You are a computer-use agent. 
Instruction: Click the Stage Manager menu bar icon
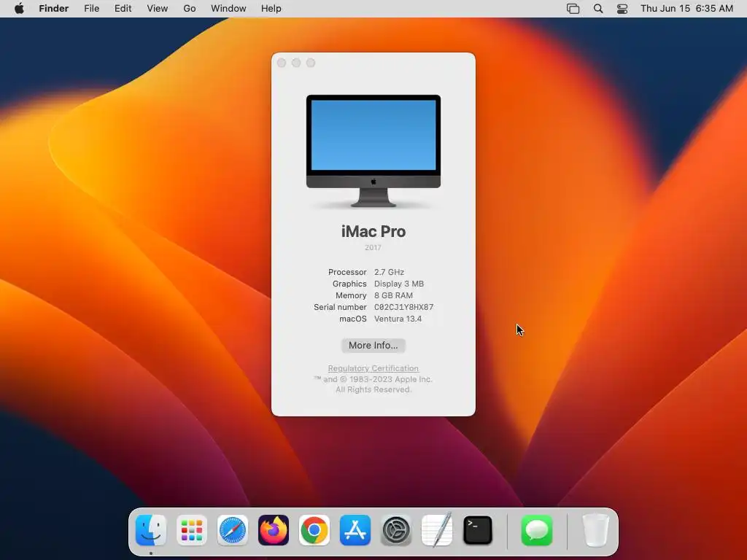[x=573, y=9]
